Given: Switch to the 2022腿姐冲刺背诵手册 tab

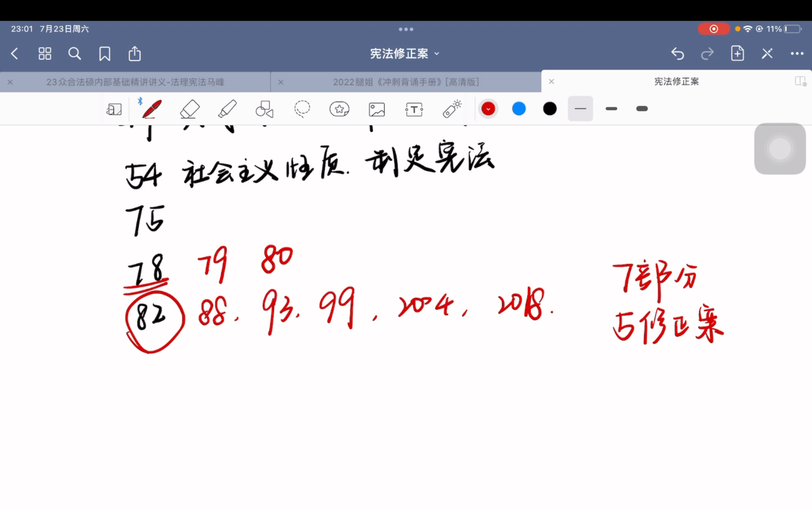Looking at the screenshot, I should tap(407, 81).
